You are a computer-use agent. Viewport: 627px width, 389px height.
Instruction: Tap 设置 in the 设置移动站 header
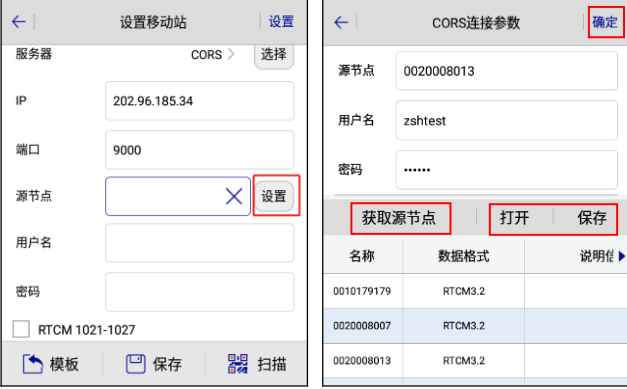click(x=281, y=21)
